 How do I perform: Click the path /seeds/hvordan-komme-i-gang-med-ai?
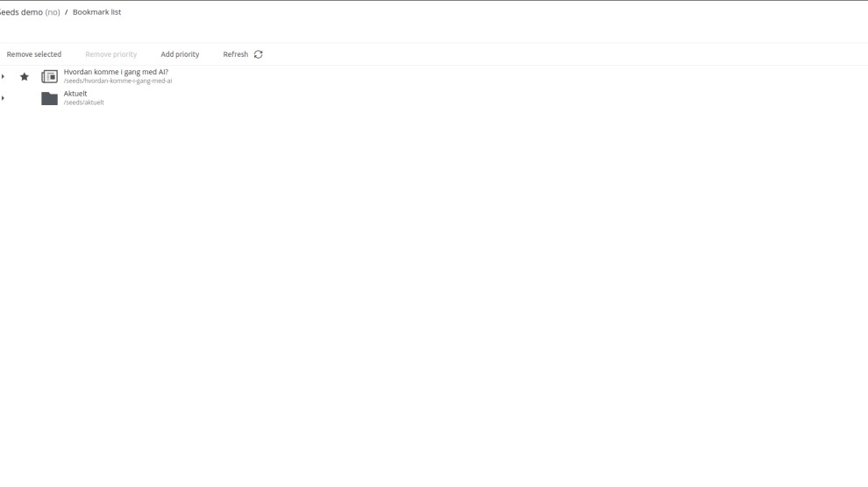click(117, 81)
